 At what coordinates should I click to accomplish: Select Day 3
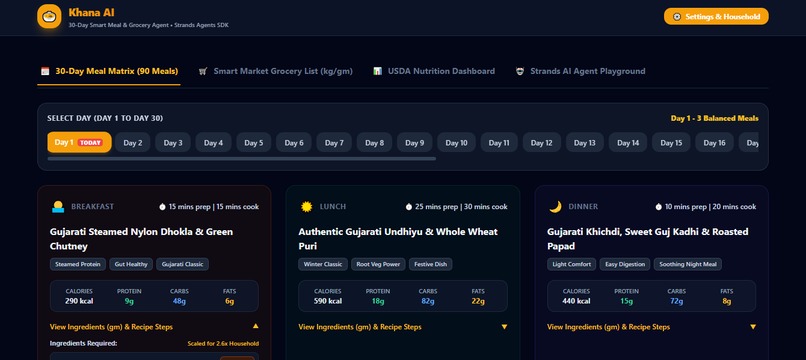(173, 142)
